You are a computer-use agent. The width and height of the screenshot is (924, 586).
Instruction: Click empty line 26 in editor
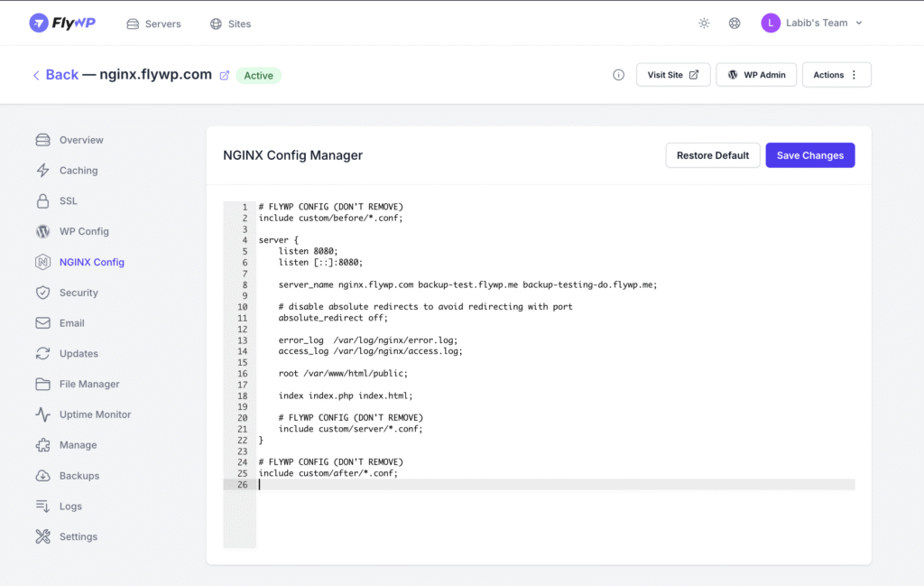(x=556, y=485)
